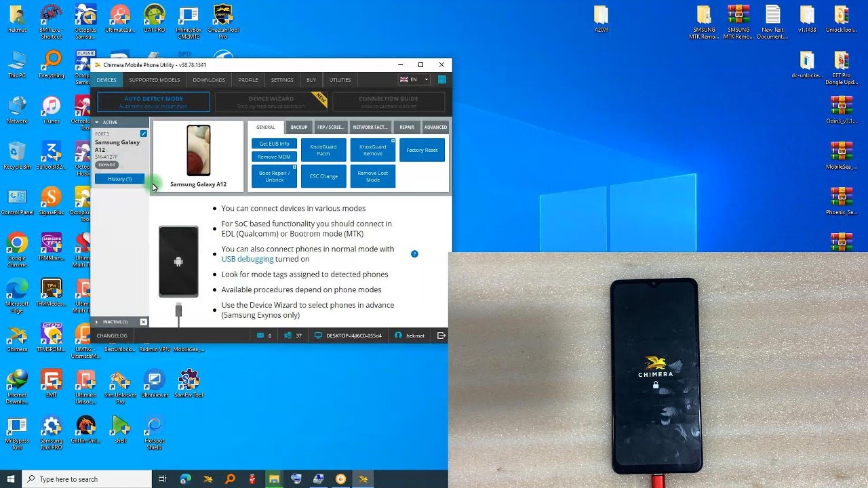Open the UTILITIES menu
Screen dimensions: 868x488
(x=340, y=80)
